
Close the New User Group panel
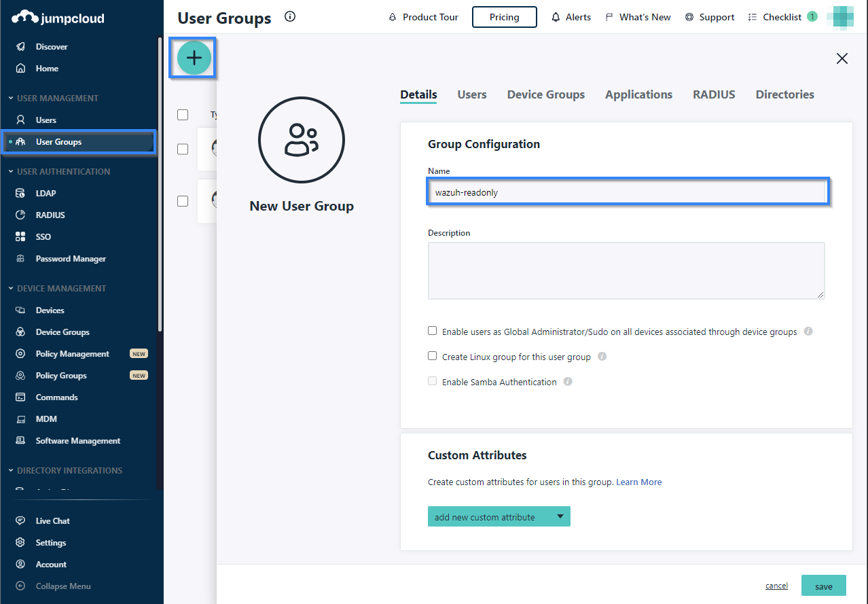pos(842,58)
